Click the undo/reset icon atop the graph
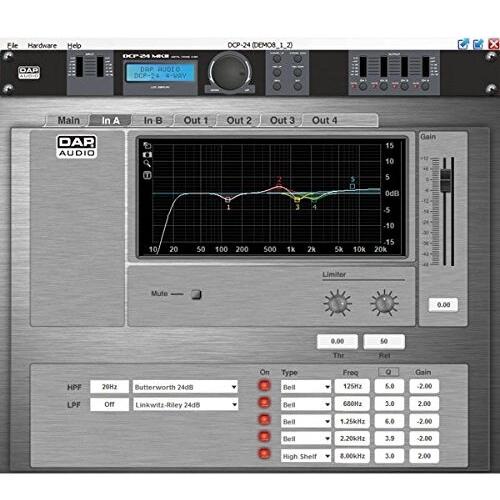 [x=147, y=146]
